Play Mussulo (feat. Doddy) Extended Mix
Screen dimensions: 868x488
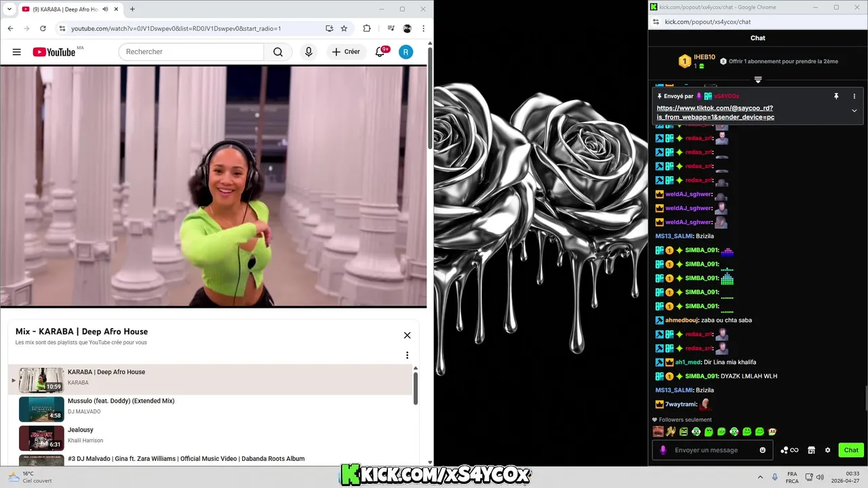pos(210,409)
